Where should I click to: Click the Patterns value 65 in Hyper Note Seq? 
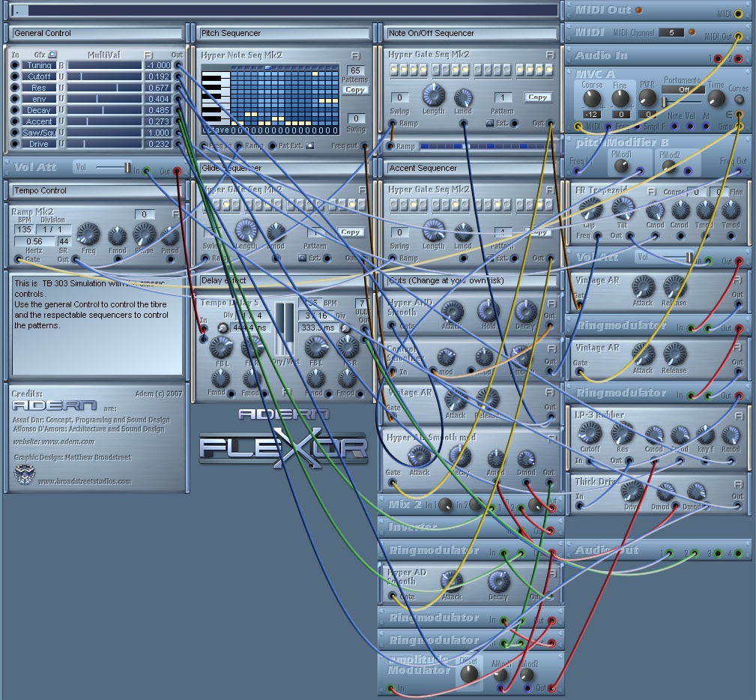tap(356, 70)
